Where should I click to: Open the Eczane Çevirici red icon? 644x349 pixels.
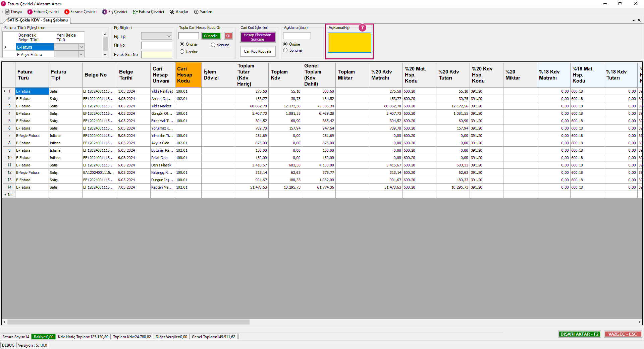click(67, 12)
